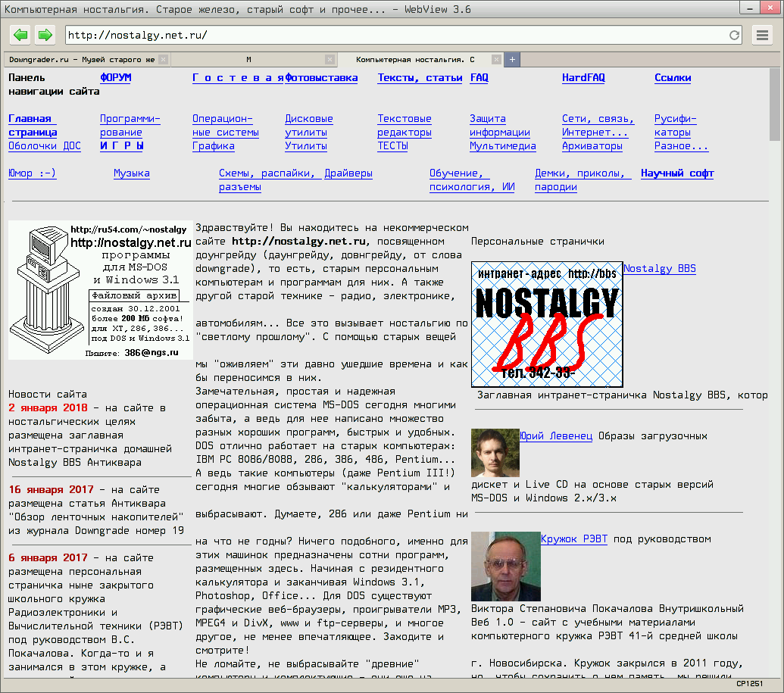The image size is (784, 693).
Task: Close the Downgrader.ru tab
Action: click(x=164, y=58)
